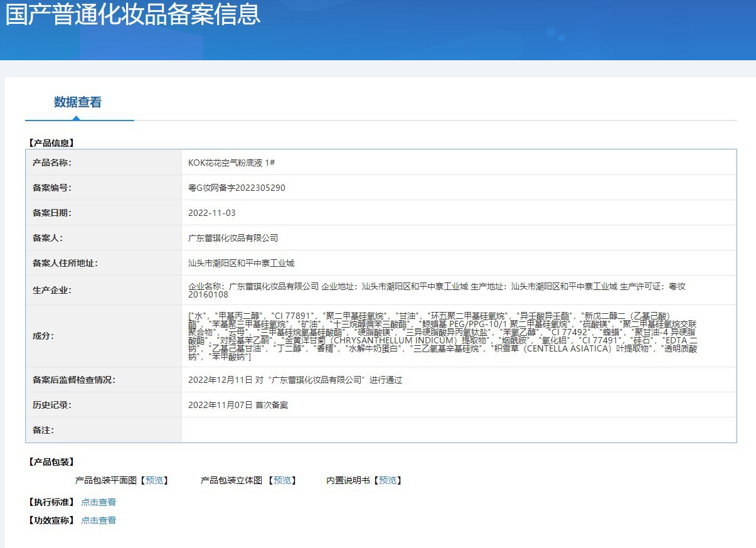The height and width of the screenshot is (548, 756).
Task: Click the 产品名称 row label
Action: [52, 163]
